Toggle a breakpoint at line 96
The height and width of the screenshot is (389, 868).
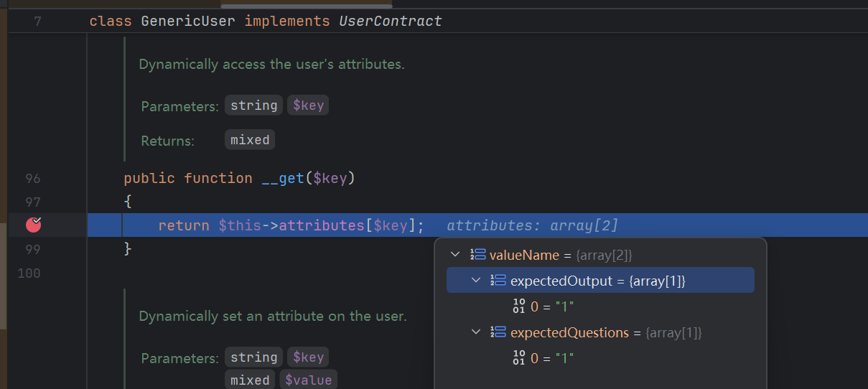coord(33,178)
